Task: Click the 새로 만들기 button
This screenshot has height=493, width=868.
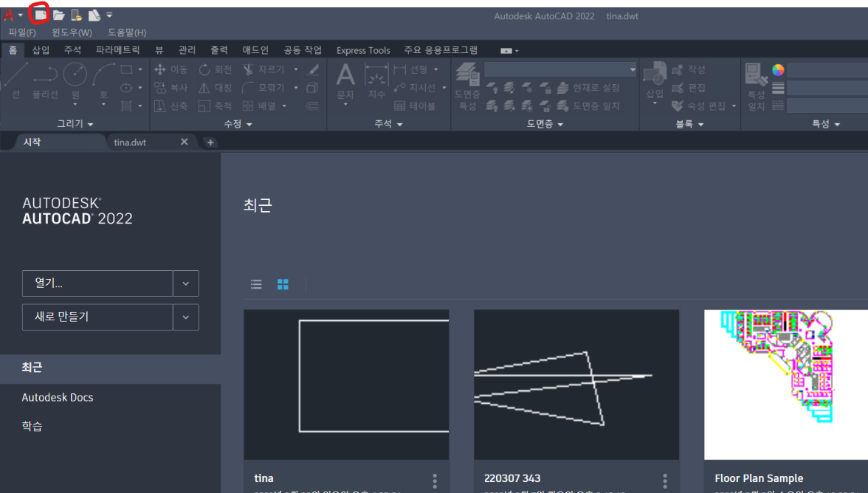Action: coord(97,317)
